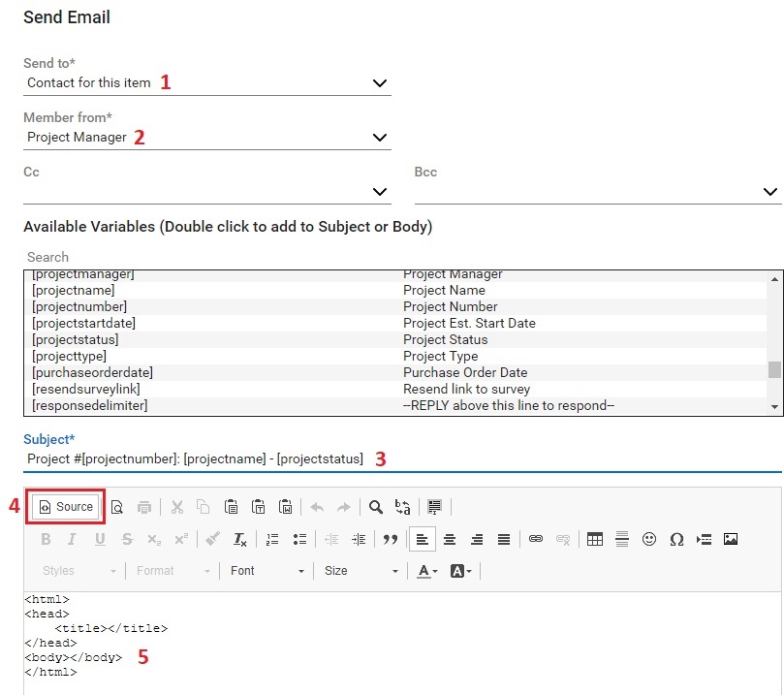The height and width of the screenshot is (695, 784).
Task: Click the Paste clipboard icon
Action: tap(231, 507)
